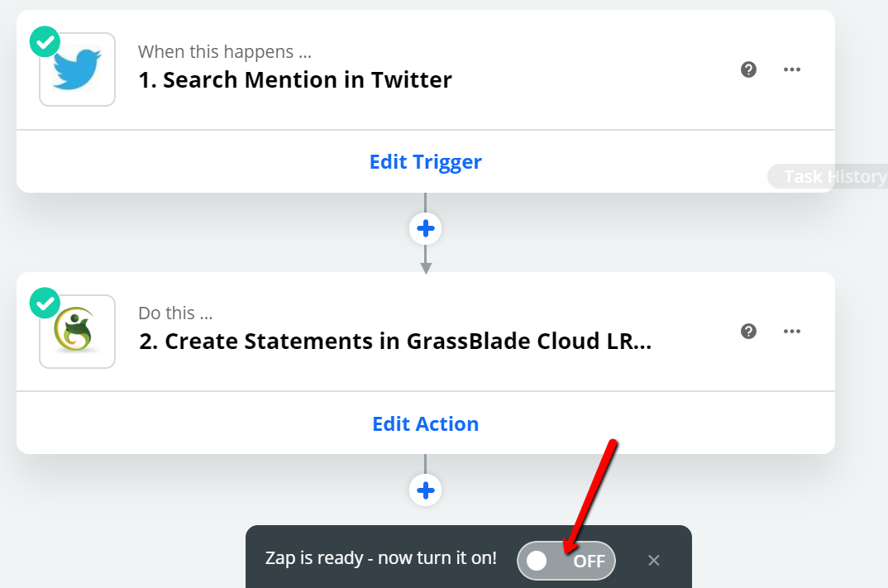Image resolution: width=888 pixels, height=588 pixels.
Task: Open help for the Twitter trigger step
Action: 749,69
